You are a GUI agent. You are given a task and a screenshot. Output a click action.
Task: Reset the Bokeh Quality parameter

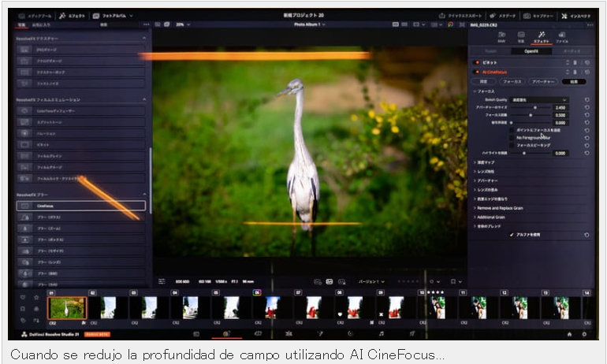[587, 100]
